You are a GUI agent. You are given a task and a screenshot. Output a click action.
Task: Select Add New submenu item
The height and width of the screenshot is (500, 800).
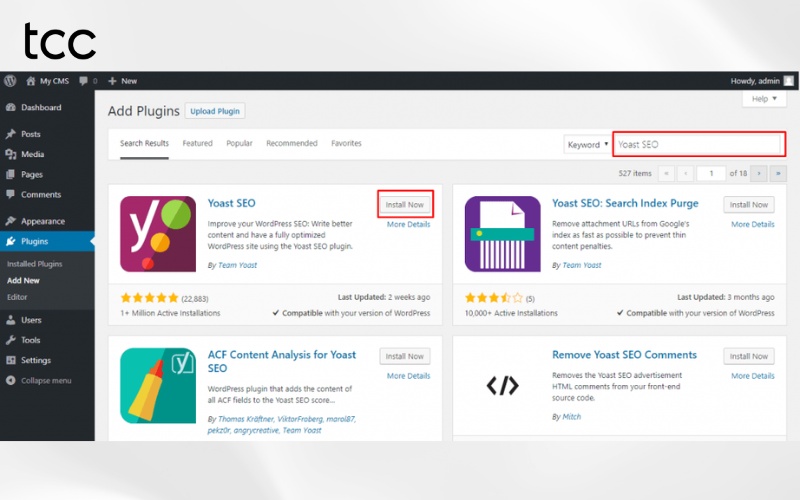pyautogui.click(x=23, y=281)
